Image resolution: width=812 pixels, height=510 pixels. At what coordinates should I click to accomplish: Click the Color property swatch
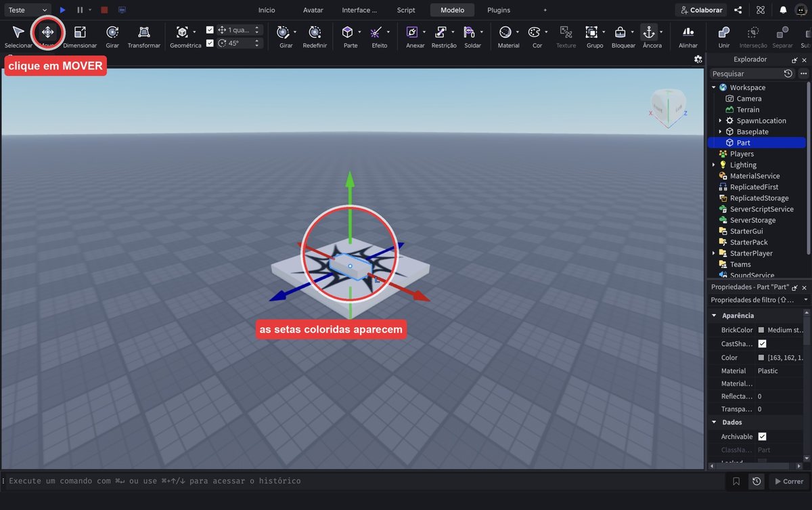coord(761,358)
